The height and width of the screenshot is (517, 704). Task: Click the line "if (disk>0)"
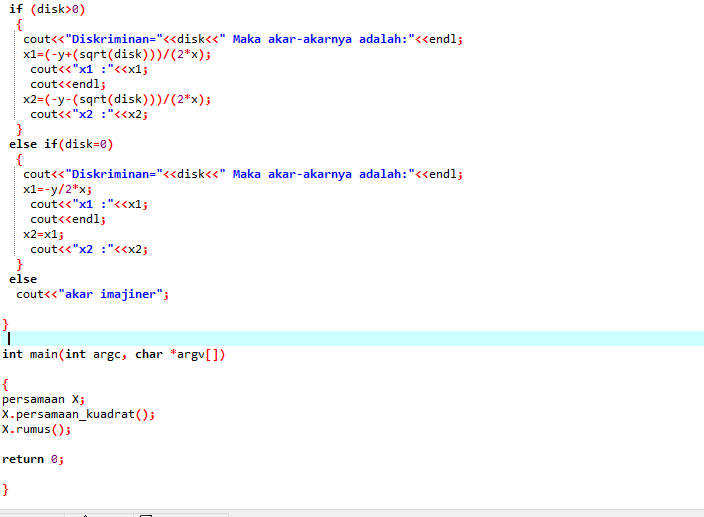47,9
